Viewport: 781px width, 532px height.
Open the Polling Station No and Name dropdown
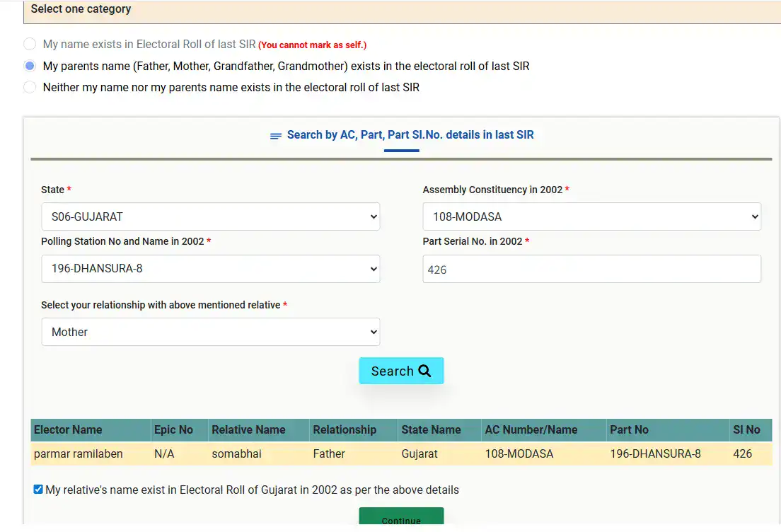pos(210,269)
